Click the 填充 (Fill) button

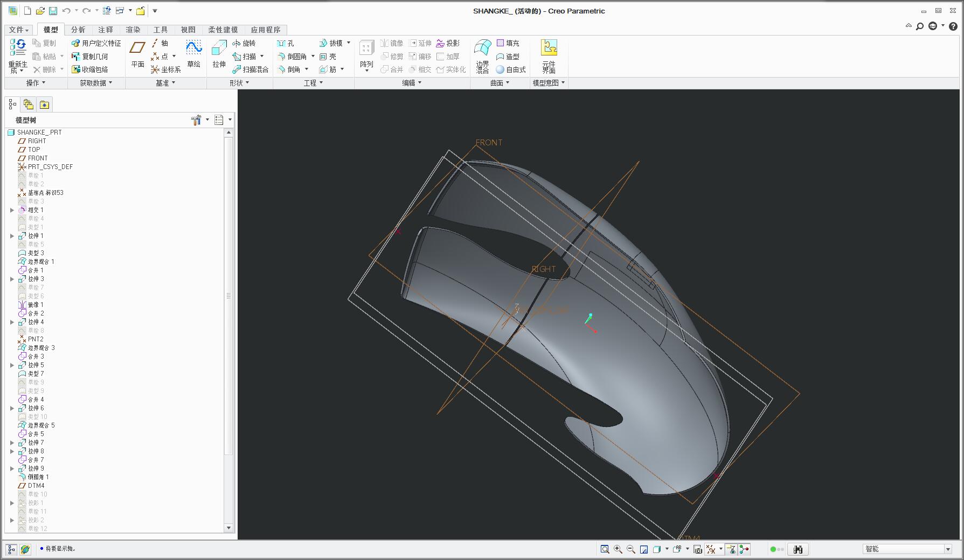coord(508,43)
